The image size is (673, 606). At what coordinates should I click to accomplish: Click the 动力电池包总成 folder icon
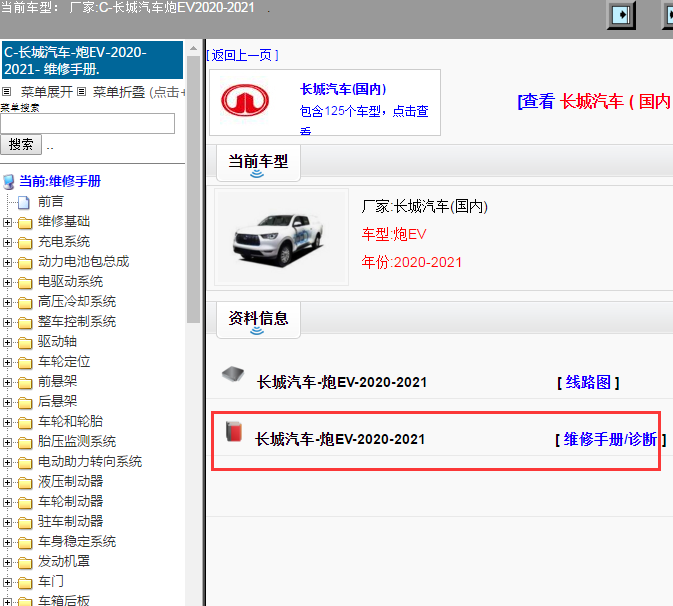(x=25, y=262)
